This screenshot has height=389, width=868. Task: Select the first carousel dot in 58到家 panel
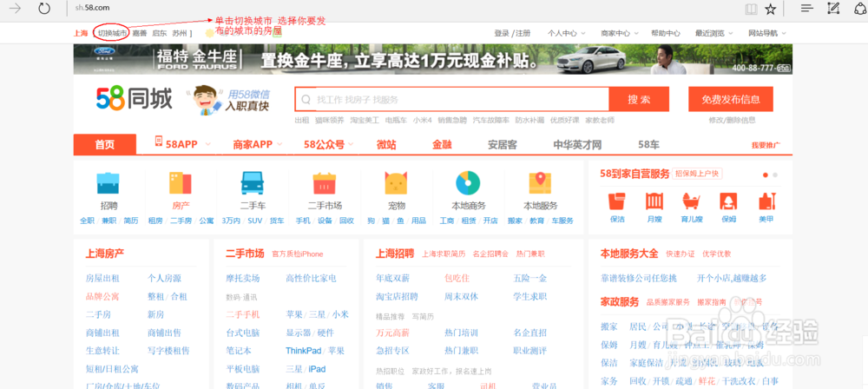pyautogui.click(x=766, y=175)
